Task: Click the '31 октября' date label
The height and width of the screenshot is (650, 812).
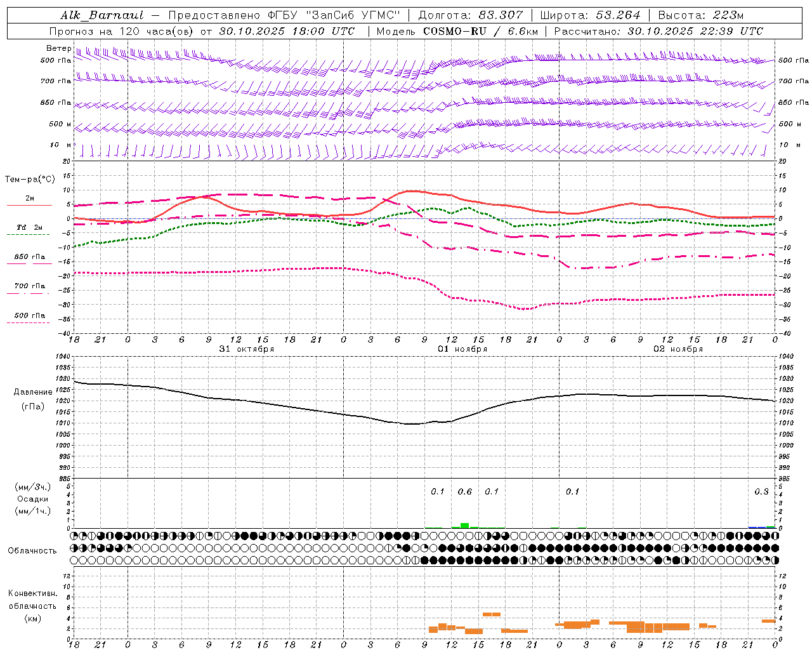Action: click(247, 349)
